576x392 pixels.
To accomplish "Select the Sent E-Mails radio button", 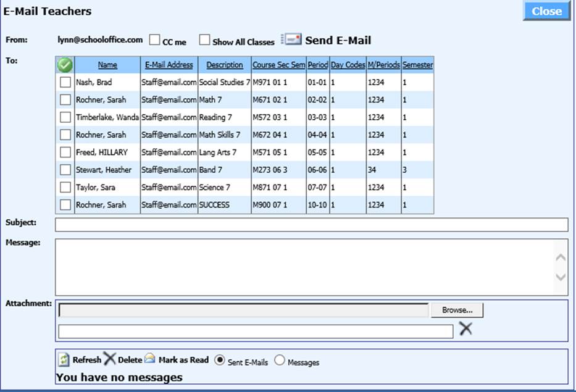I will pyautogui.click(x=219, y=361).
